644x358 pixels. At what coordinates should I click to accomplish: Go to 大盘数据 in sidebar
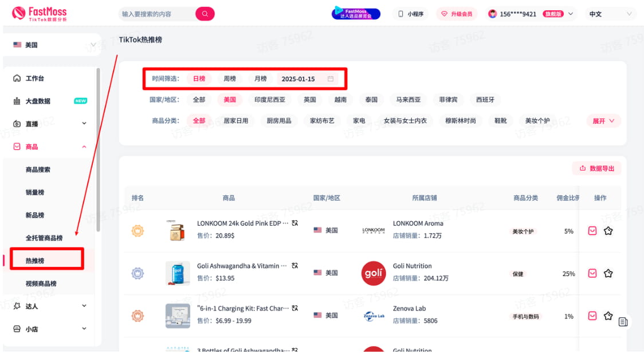[x=38, y=101]
